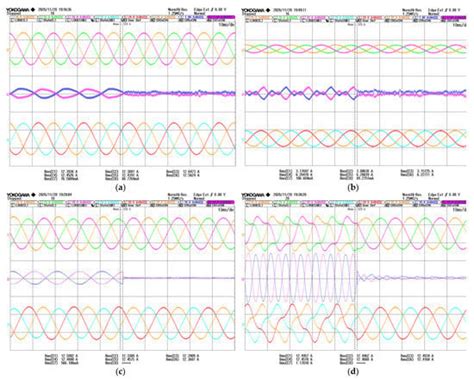Image resolution: width=474 pixels, height=380 pixels.
Task: Select the red channel header in panel (a)
Action: (136, 16)
